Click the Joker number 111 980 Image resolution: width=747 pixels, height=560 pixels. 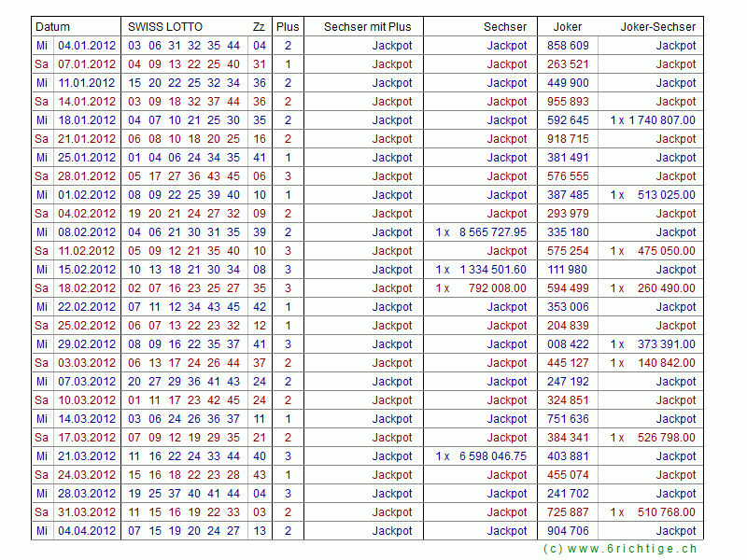(x=568, y=270)
